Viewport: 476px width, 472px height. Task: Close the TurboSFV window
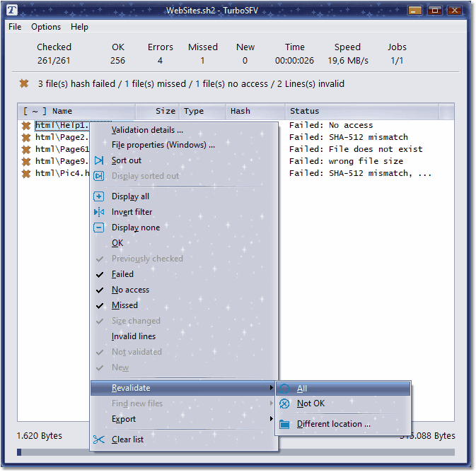click(455, 11)
